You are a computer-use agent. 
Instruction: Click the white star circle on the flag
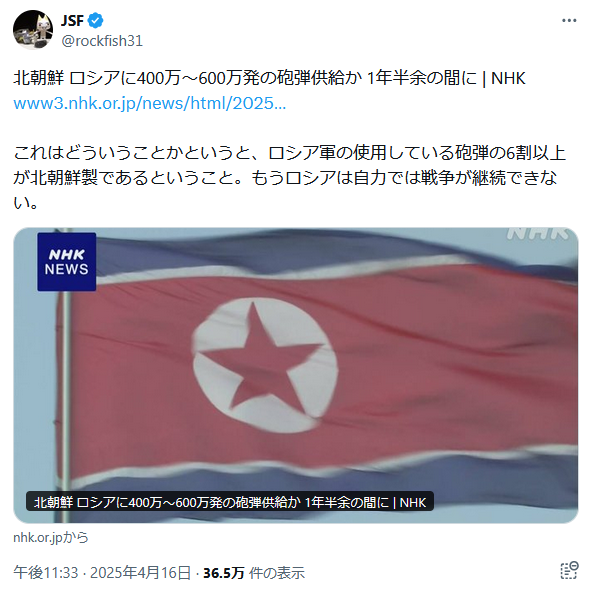[x=265, y=364]
